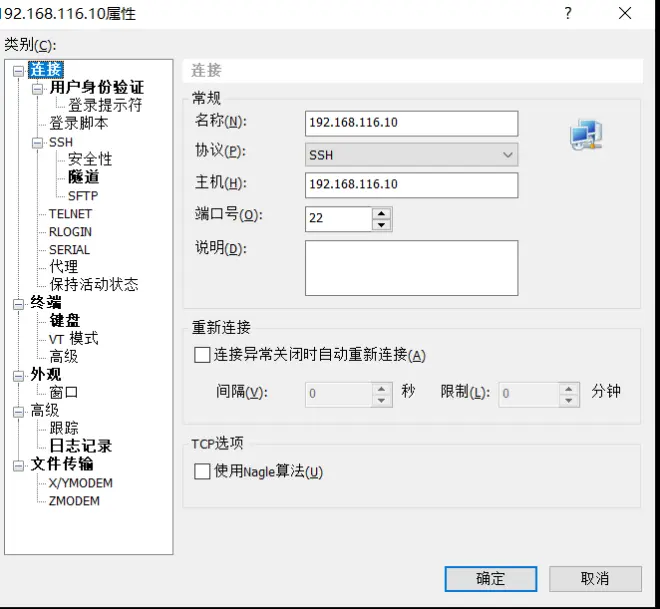The image size is (660, 609).
Task: Toggle the 使用Nagle算法 checkbox
Action: (202, 471)
